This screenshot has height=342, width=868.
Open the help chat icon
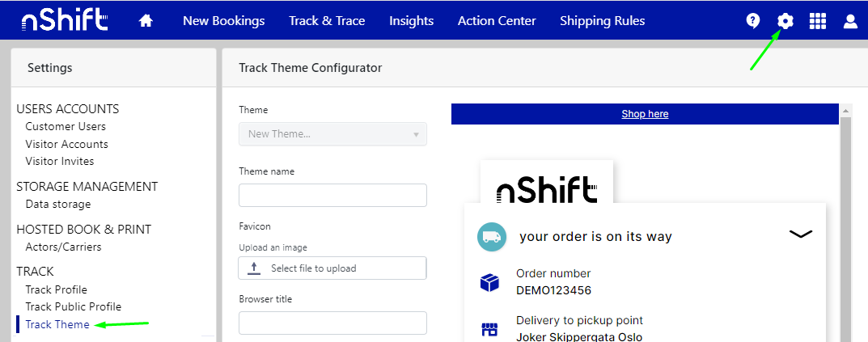752,21
